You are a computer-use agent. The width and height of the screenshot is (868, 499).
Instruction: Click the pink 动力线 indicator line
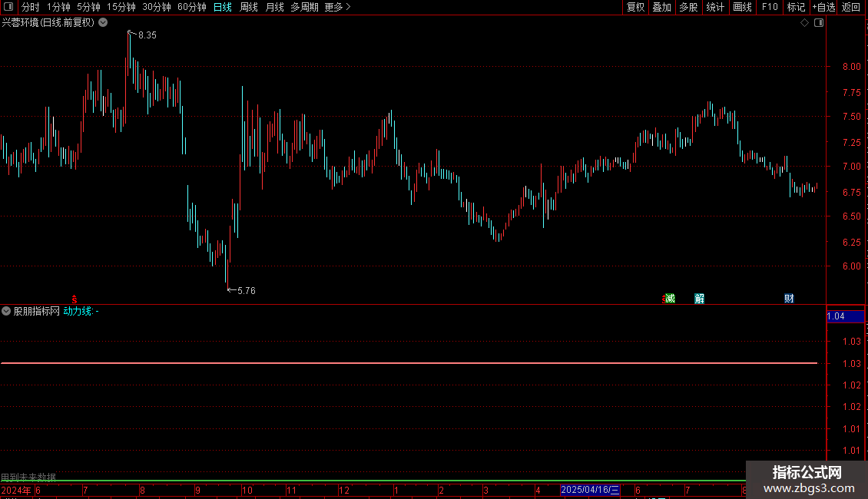pos(409,363)
